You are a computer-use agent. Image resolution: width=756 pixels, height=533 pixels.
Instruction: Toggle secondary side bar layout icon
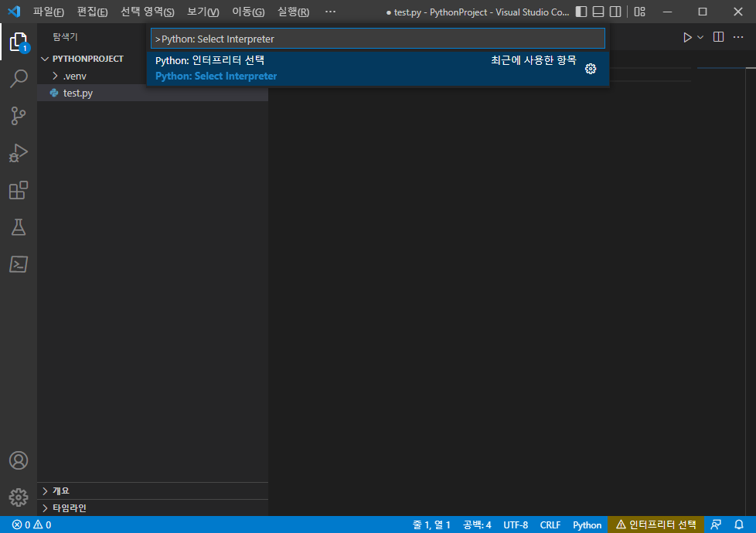(615, 12)
